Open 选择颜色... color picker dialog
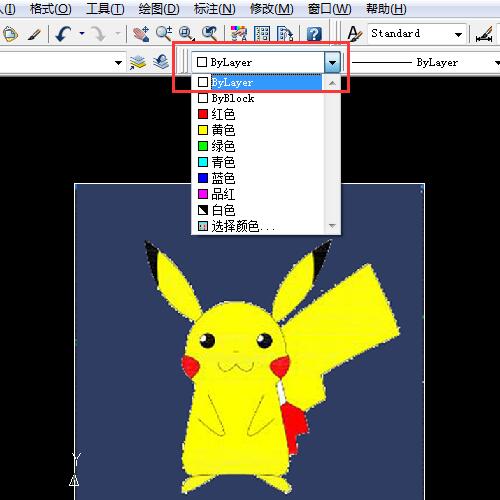Image resolution: width=500 pixels, height=500 pixels. [257, 226]
